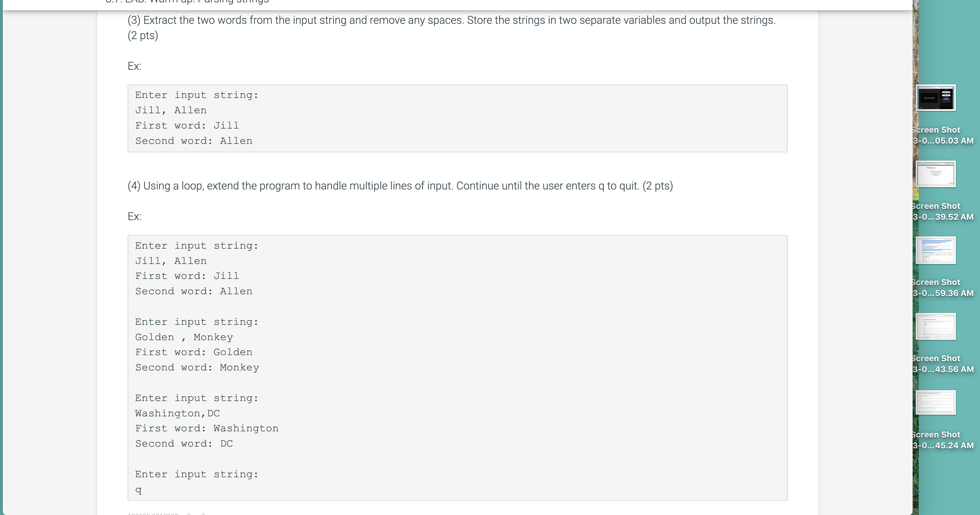Select filename label under 43.56 AM screenshot
Viewport: 980px width, 515px height.
944,364
